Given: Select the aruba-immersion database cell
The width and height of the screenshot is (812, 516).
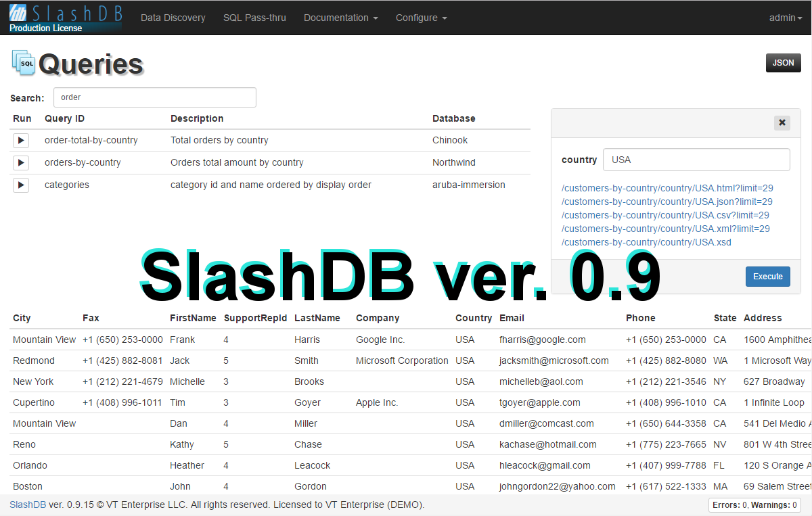Looking at the screenshot, I should pos(469,185).
